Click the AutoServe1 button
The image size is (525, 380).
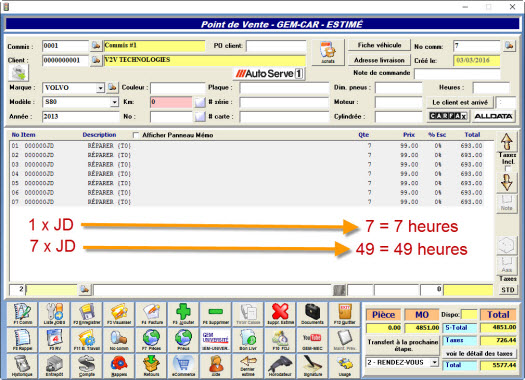point(269,74)
